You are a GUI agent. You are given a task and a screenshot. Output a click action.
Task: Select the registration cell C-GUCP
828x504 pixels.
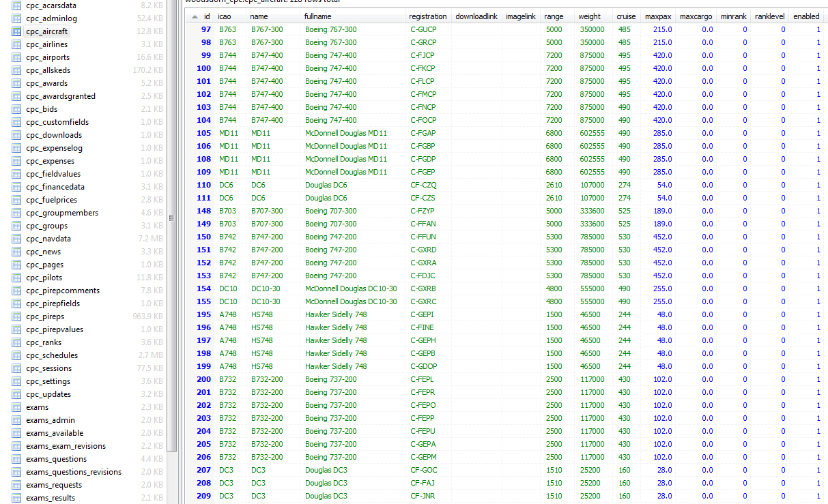423,29
